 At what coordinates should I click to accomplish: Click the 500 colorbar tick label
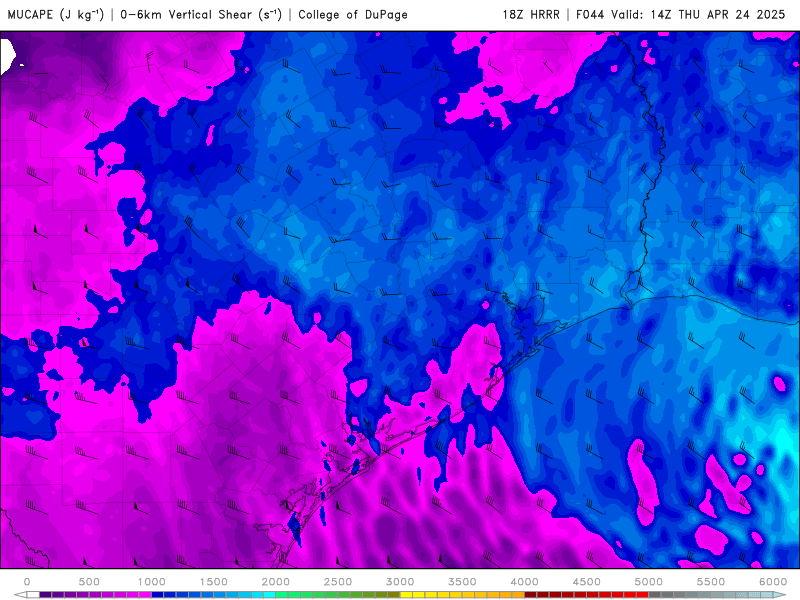point(89,582)
